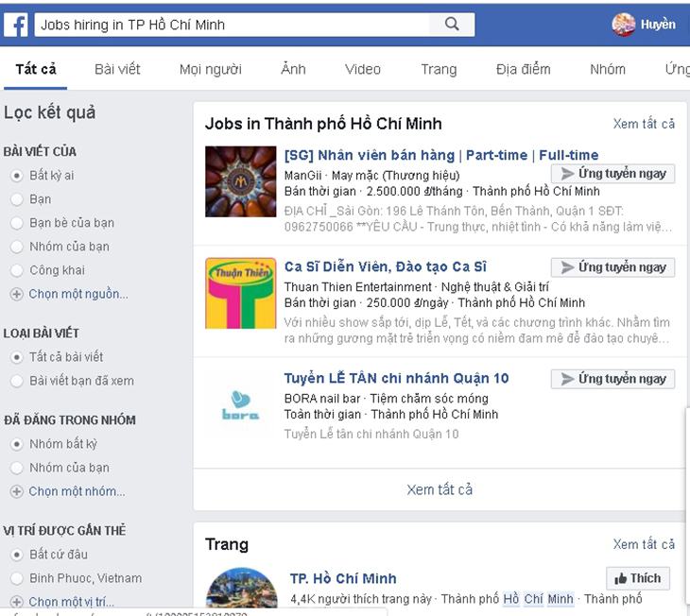
Task: Select the Công khai radio option
Action: click(16, 270)
